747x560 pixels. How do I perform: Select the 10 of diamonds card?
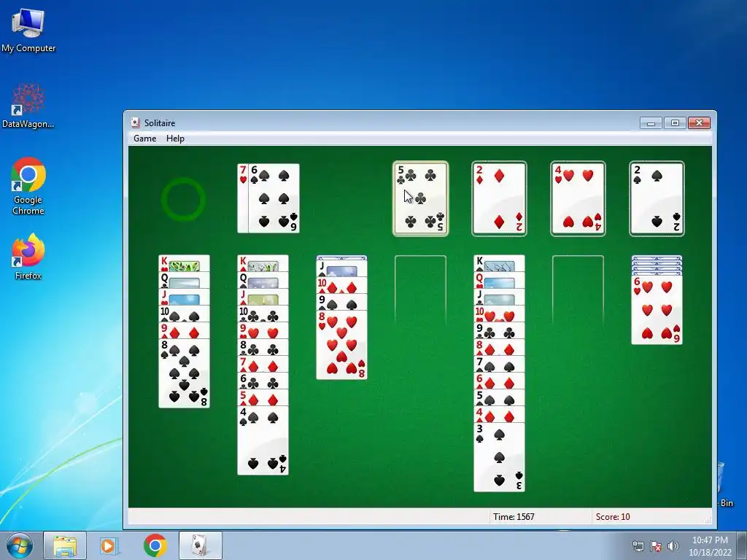pos(341,285)
